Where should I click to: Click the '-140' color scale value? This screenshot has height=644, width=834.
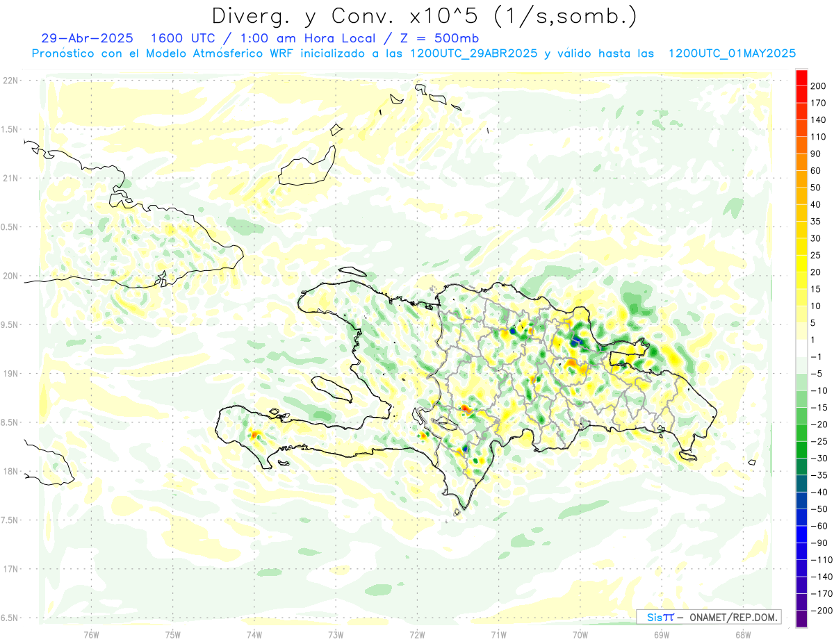click(821, 577)
